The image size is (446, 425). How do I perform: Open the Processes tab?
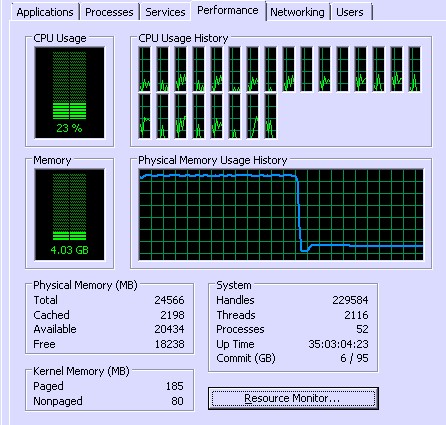109,12
